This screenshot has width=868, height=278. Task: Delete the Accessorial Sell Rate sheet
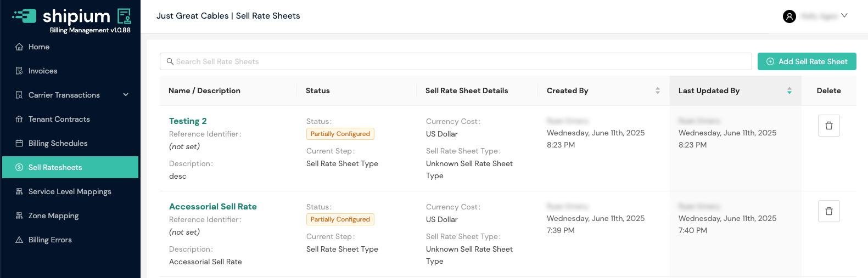828,211
